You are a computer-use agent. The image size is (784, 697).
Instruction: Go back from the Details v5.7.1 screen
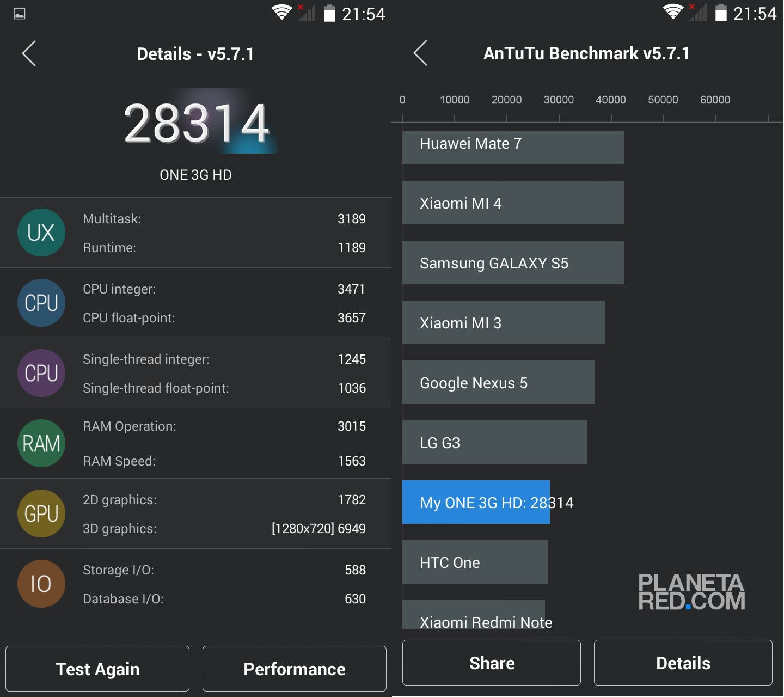tap(29, 53)
